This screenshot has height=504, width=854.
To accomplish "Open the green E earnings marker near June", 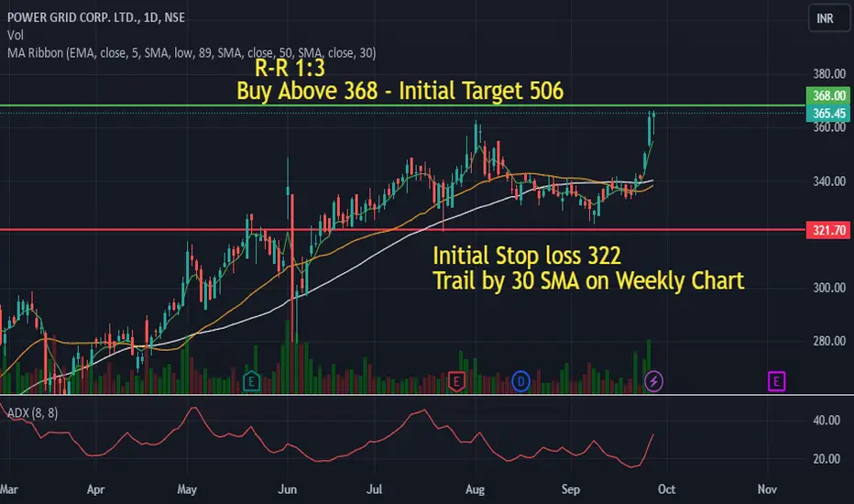I will [x=251, y=381].
